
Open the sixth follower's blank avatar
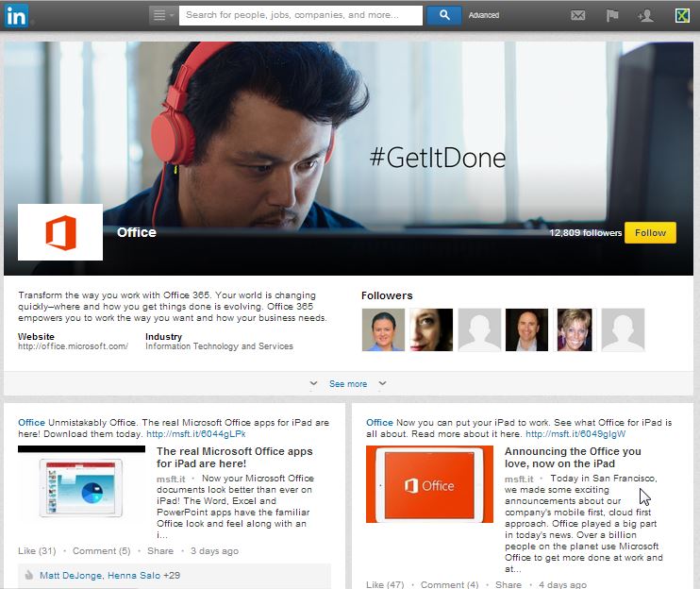(623, 329)
